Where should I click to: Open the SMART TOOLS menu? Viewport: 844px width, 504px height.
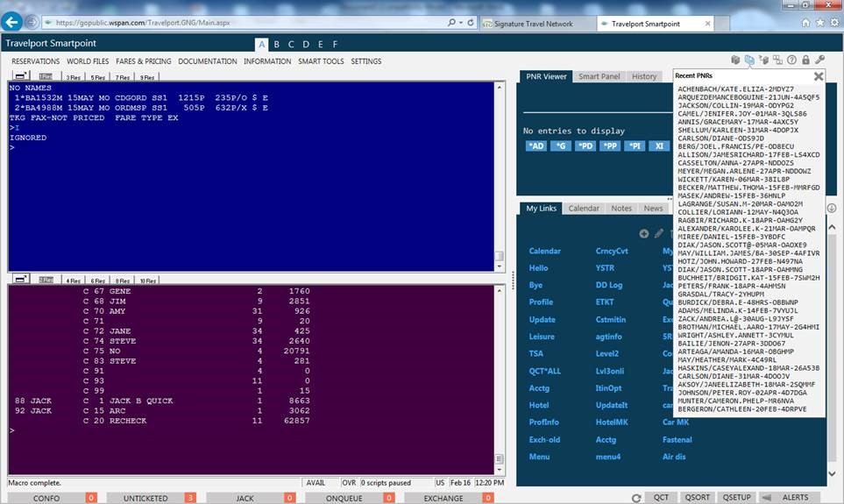pos(321,61)
